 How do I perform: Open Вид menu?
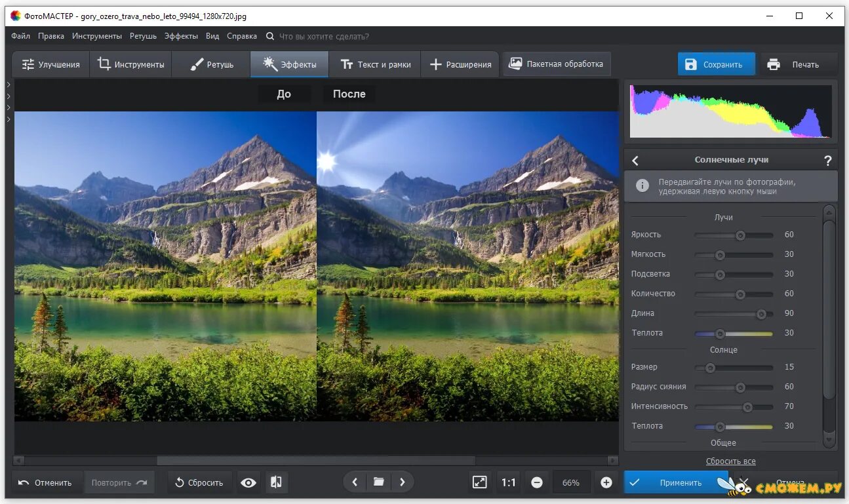click(x=212, y=36)
